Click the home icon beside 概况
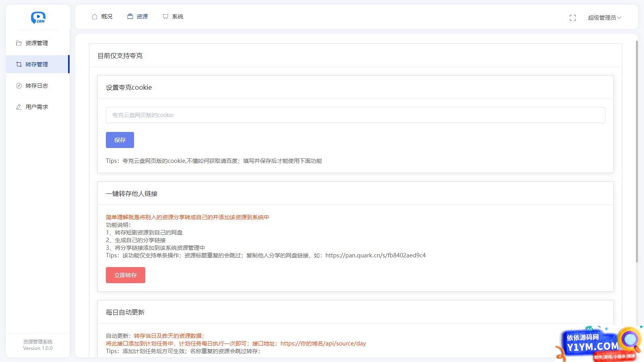Image resolution: width=644 pixels, height=362 pixels. click(95, 16)
